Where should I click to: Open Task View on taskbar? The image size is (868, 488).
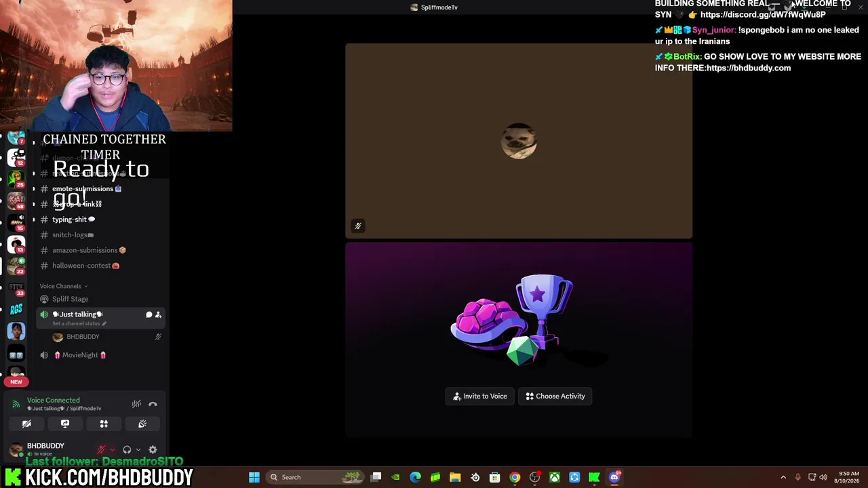[x=376, y=477]
